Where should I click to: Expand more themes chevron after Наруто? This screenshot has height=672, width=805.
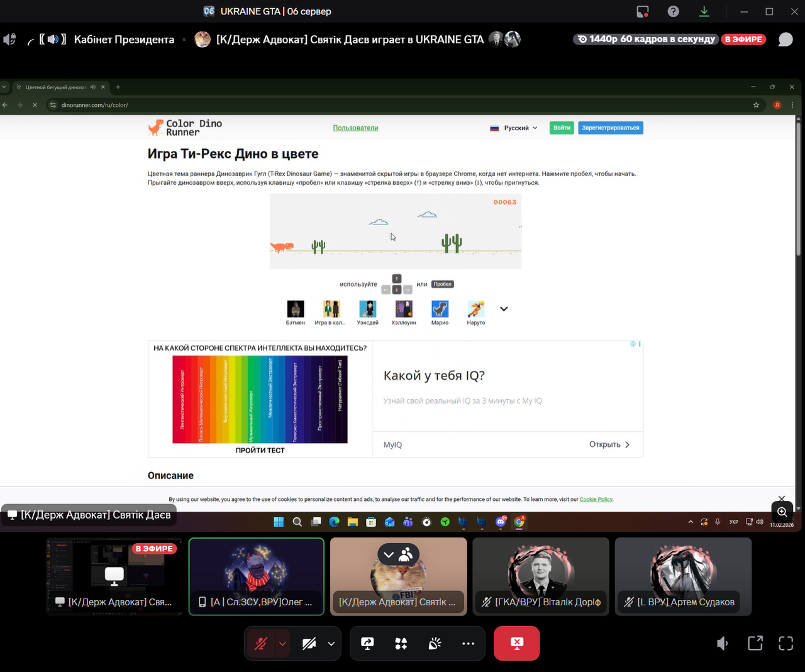(504, 309)
